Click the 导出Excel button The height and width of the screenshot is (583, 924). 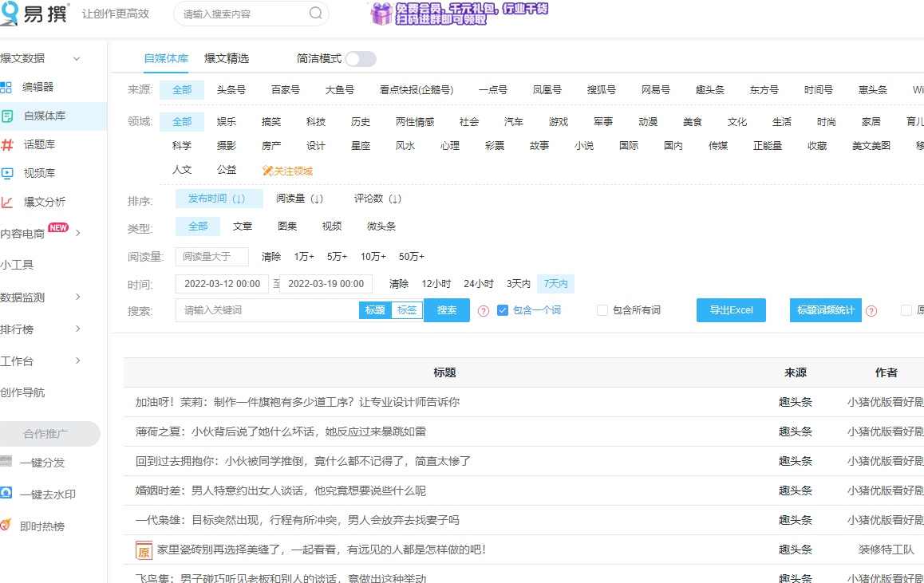click(731, 311)
